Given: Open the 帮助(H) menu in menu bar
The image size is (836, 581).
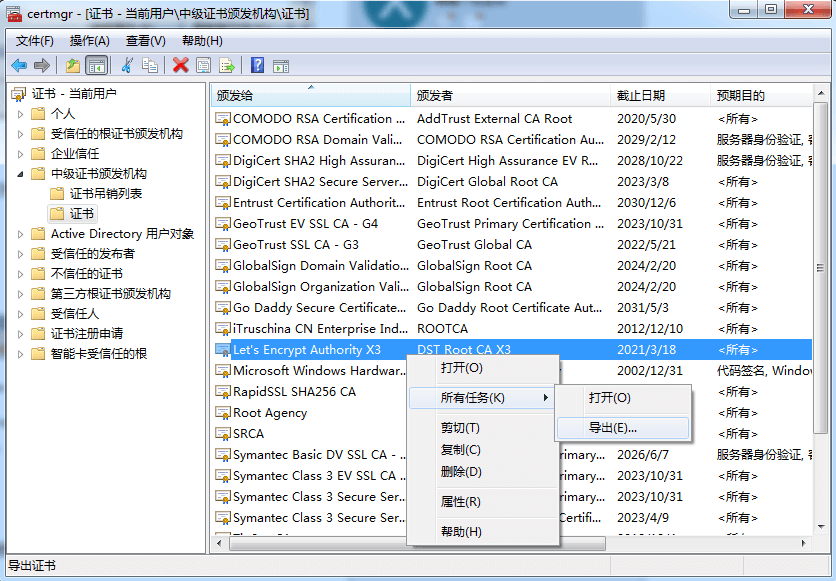Looking at the screenshot, I should [202, 41].
